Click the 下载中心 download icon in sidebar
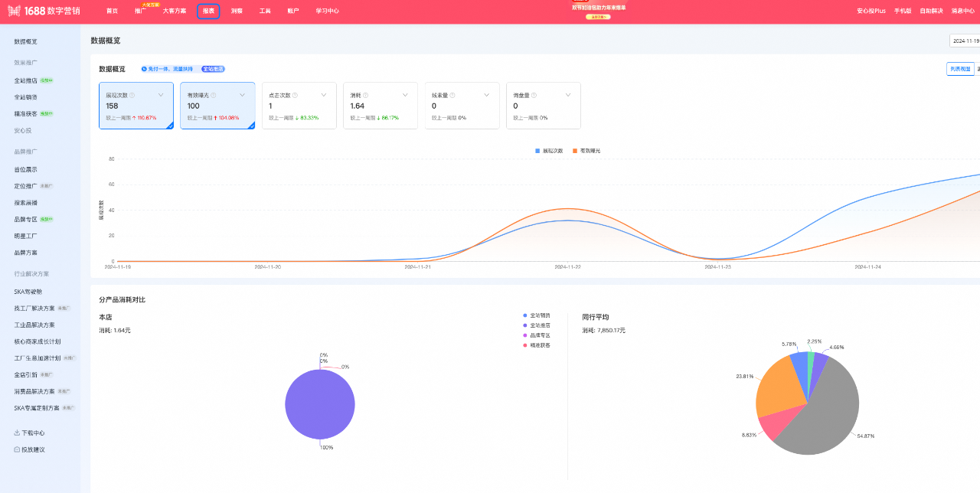980x493 pixels. tap(17, 433)
